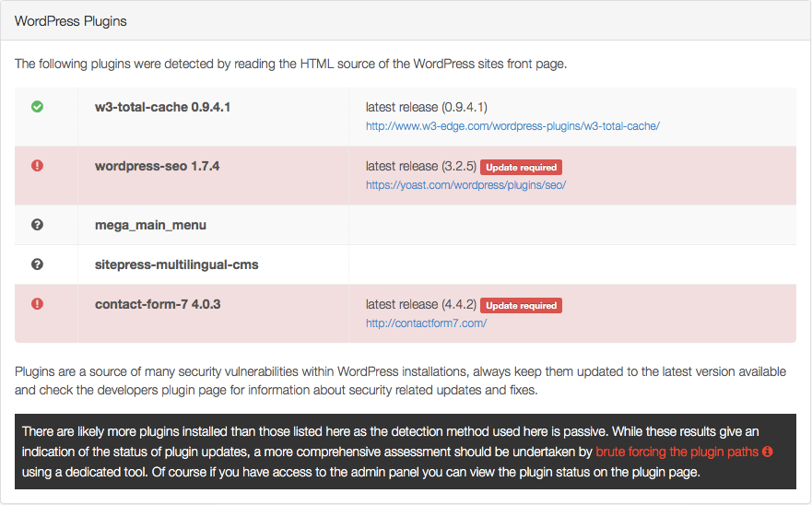
Task: Click Update required badge for wordpress-seo
Action: pyautogui.click(x=521, y=168)
